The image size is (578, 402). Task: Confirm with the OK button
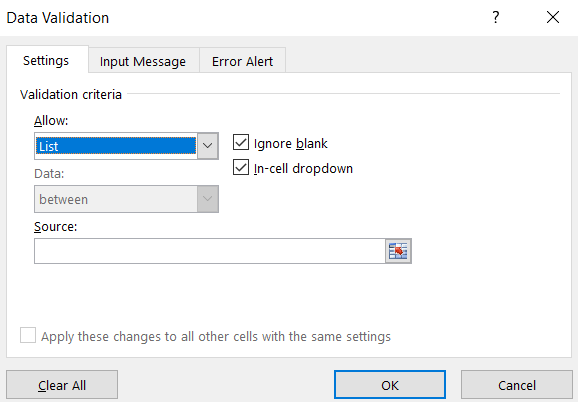(x=390, y=385)
